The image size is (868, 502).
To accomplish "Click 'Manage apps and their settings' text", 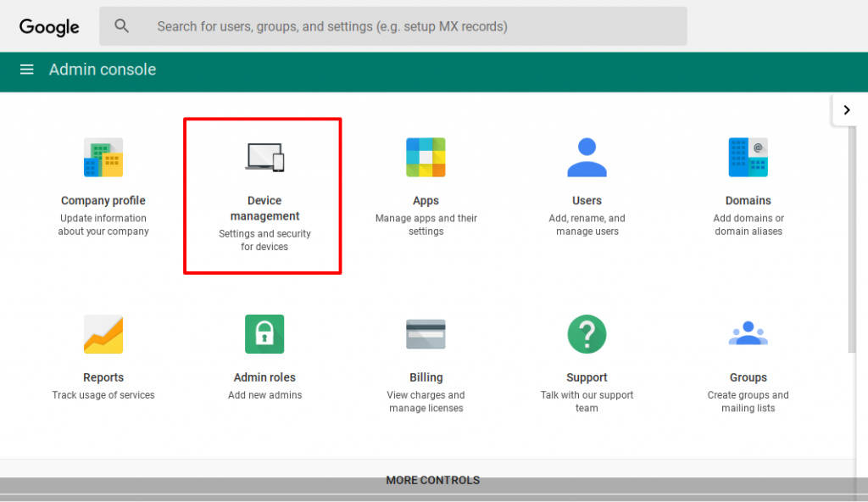I will [426, 225].
